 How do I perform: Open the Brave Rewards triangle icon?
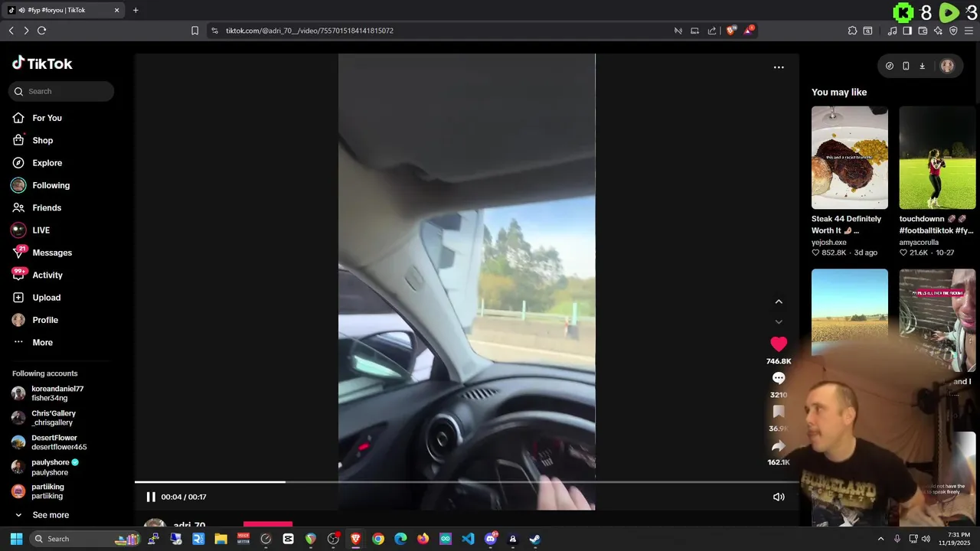pos(749,31)
